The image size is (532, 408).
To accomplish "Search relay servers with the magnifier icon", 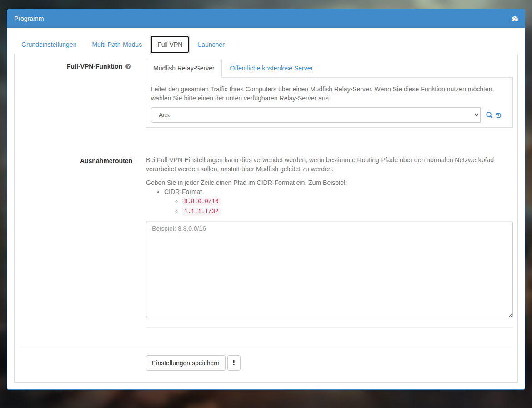I will point(489,115).
